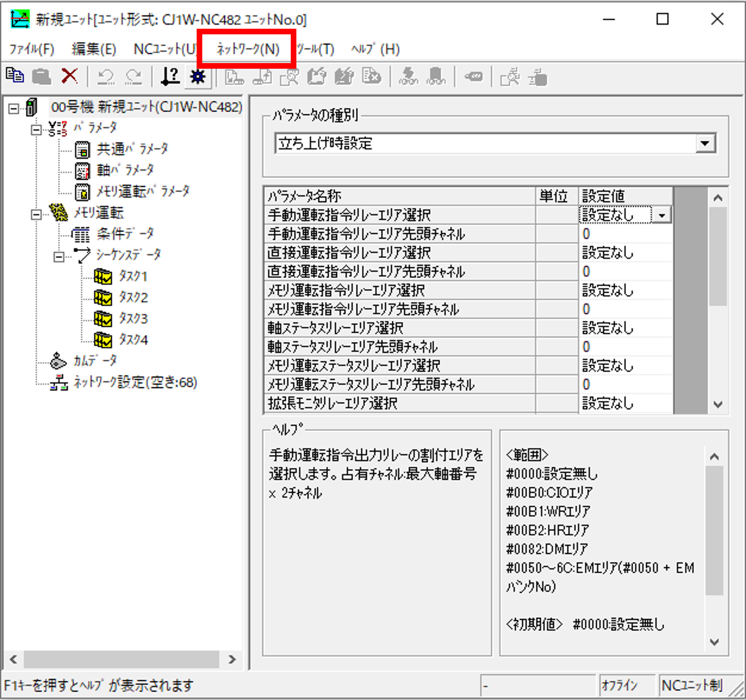The image size is (746, 700).
Task: Click the icon next to メモリ運転パラメータ
Action: pos(82,191)
